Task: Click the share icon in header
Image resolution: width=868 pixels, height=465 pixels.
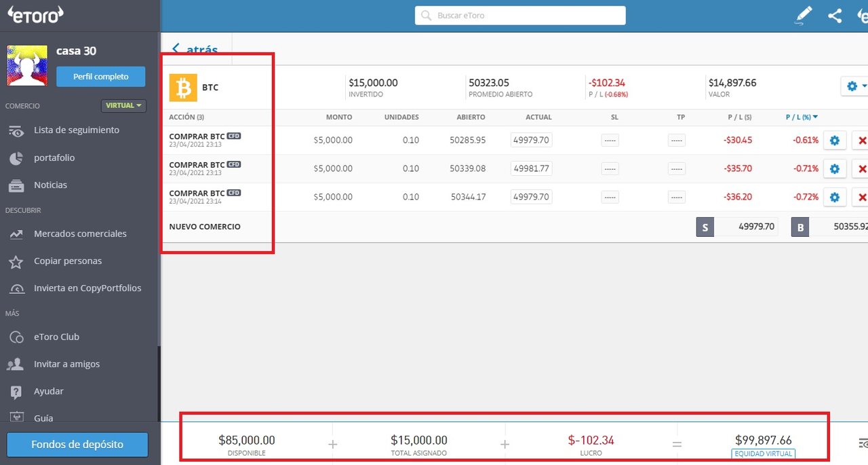Action: 835,15
